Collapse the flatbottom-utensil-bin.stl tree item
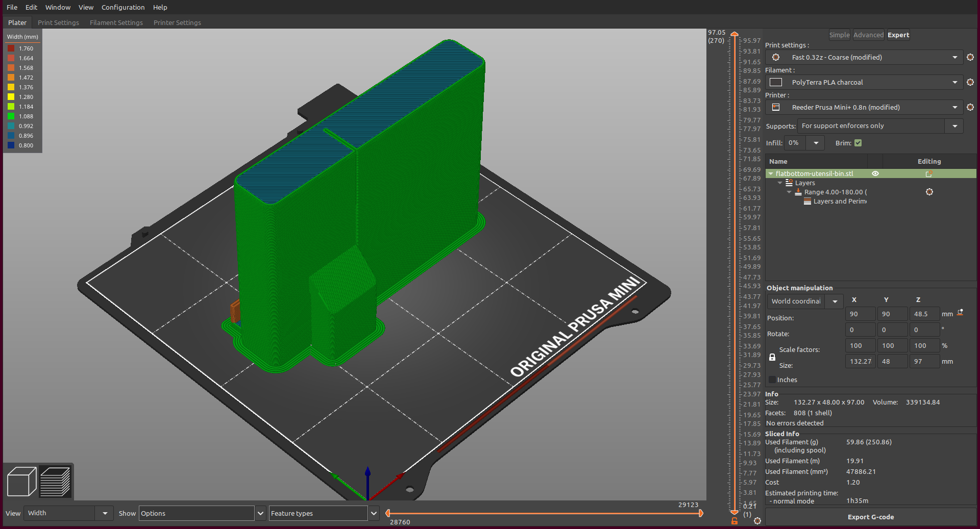 click(x=771, y=173)
